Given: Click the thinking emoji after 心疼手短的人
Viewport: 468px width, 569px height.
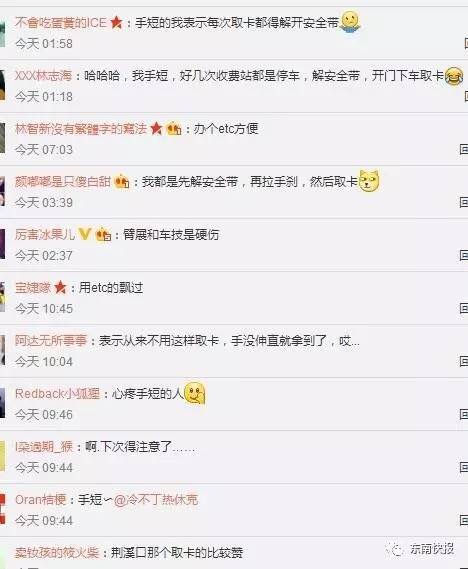Looking at the screenshot, I should (x=195, y=393).
